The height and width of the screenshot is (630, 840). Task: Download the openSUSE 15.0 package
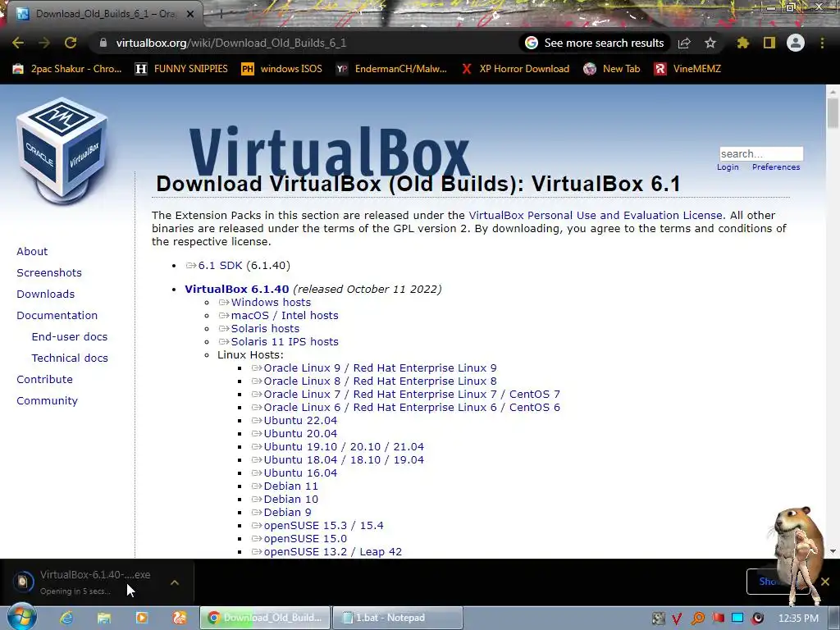pos(299,538)
